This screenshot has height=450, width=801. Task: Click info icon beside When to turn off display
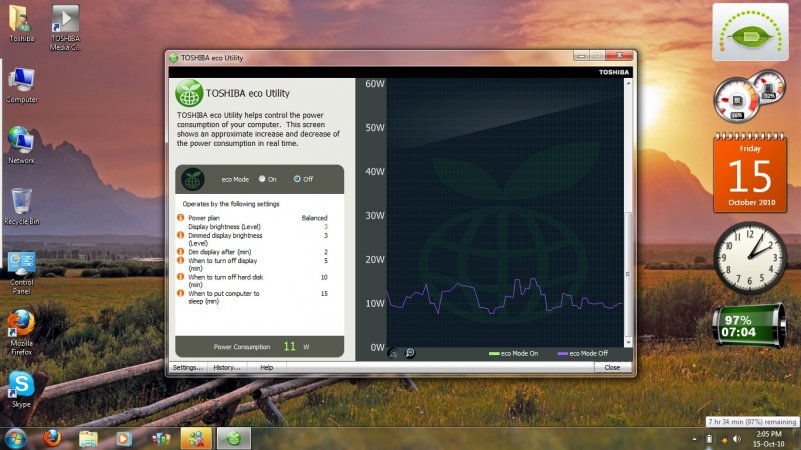[x=180, y=260]
